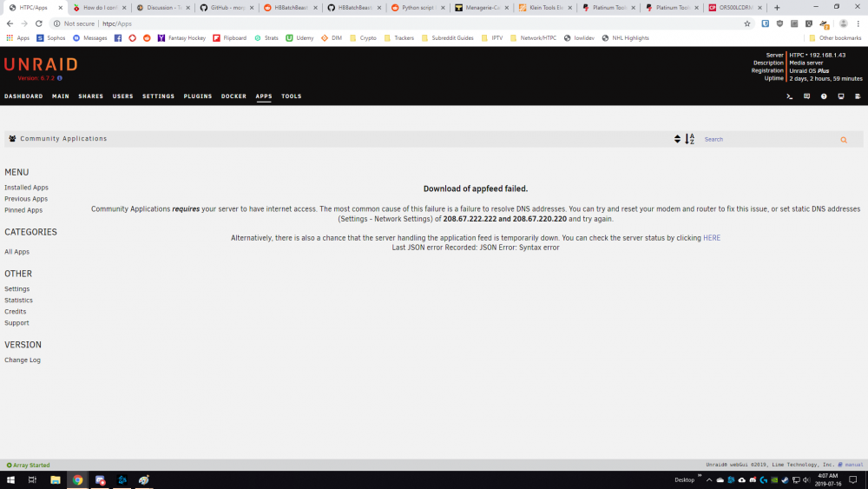Click HERE to check server status

point(712,238)
